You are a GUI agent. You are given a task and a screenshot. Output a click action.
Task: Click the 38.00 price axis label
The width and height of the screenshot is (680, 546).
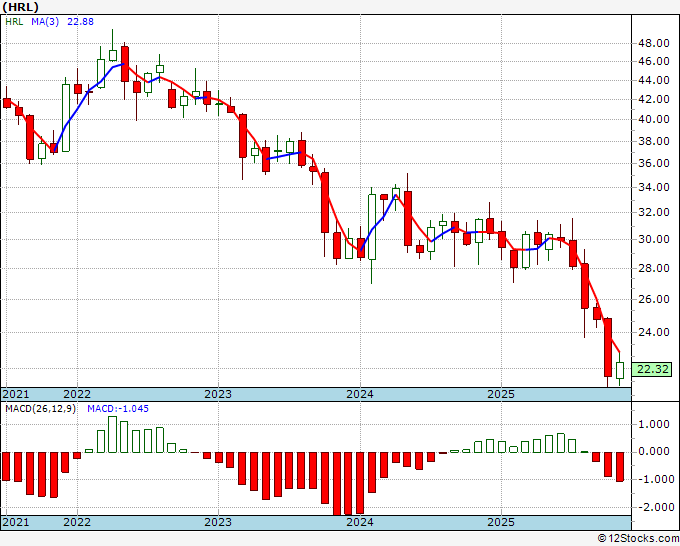tap(653, 141)
